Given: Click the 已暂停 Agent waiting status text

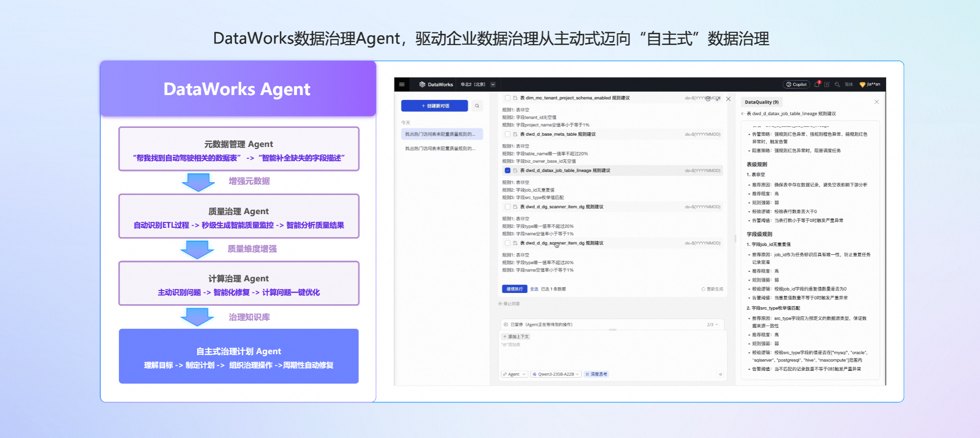Looking at the screenshot, I should pos(541,324).
